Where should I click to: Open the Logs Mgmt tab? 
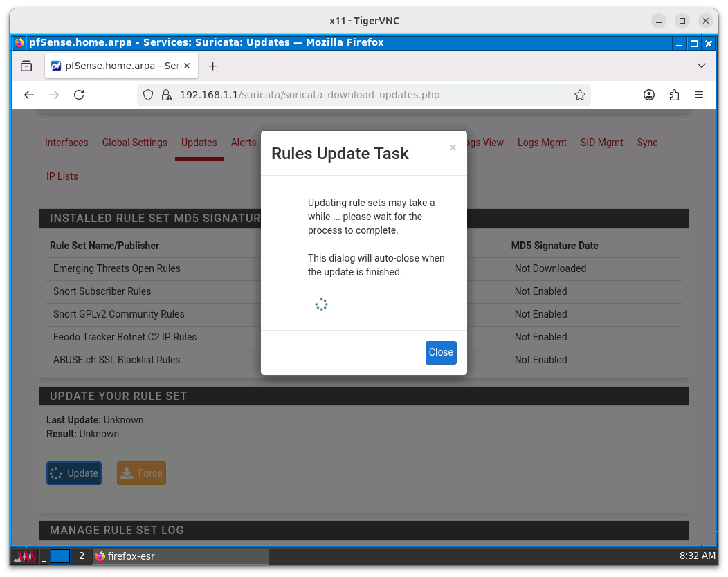coord(542,143)
